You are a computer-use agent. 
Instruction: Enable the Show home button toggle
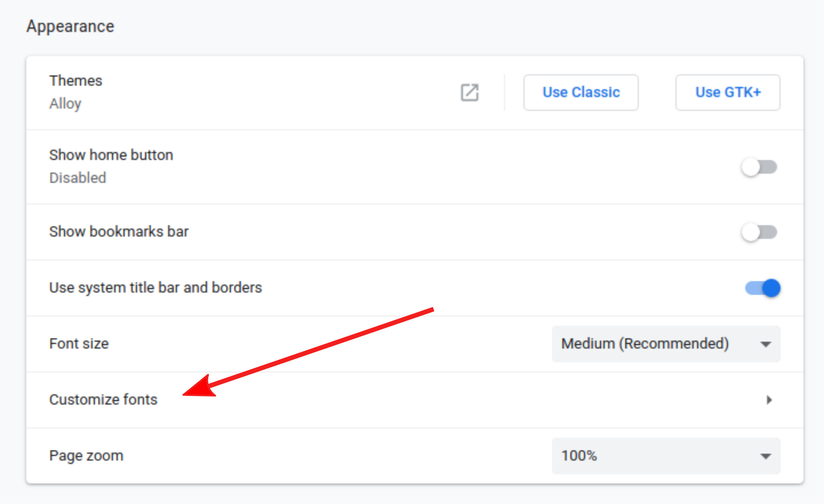pyautogui.click(x=759, y=167)
